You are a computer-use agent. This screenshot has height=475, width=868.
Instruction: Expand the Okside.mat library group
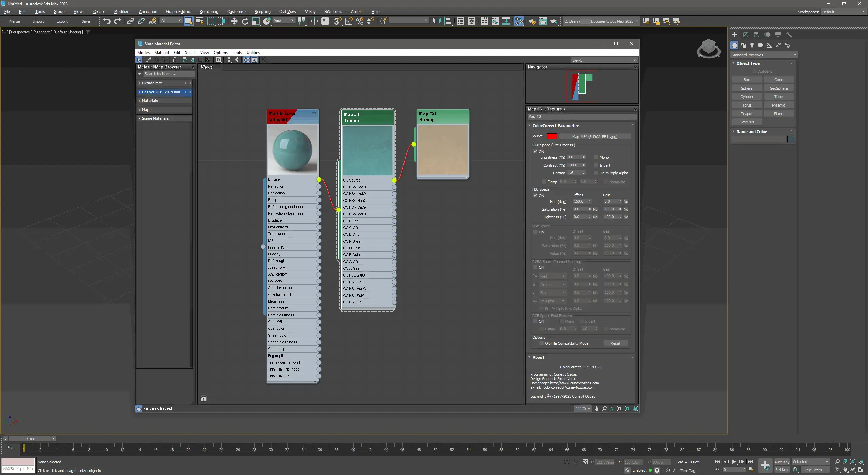pyautogui.click(x=140, y=83)
